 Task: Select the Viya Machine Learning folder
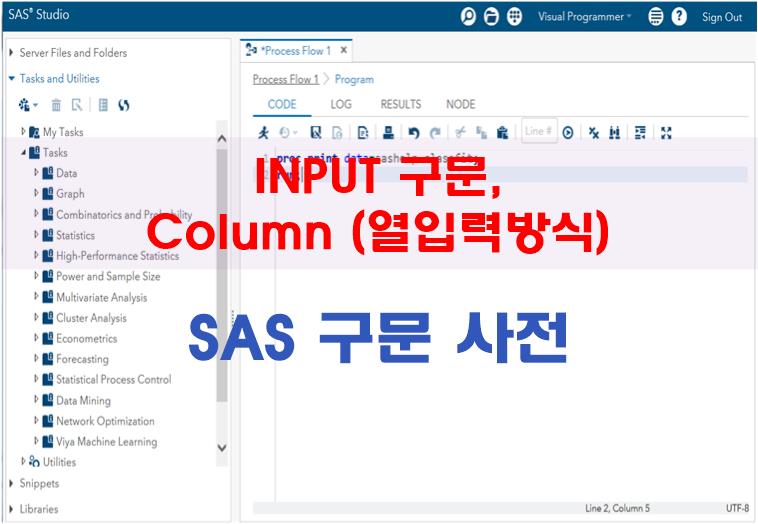click(x=106, y=442)
